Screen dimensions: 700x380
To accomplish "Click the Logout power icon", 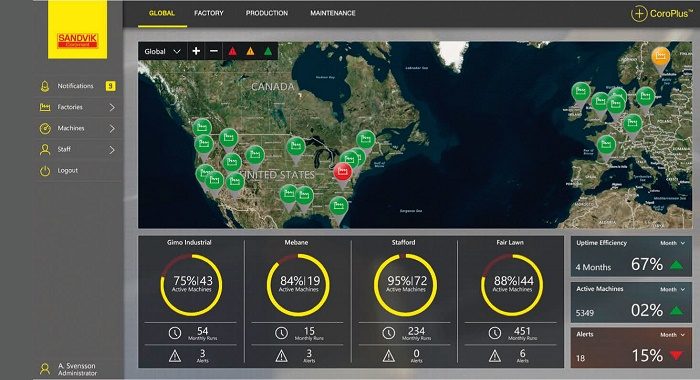I will tap(45, 171).
